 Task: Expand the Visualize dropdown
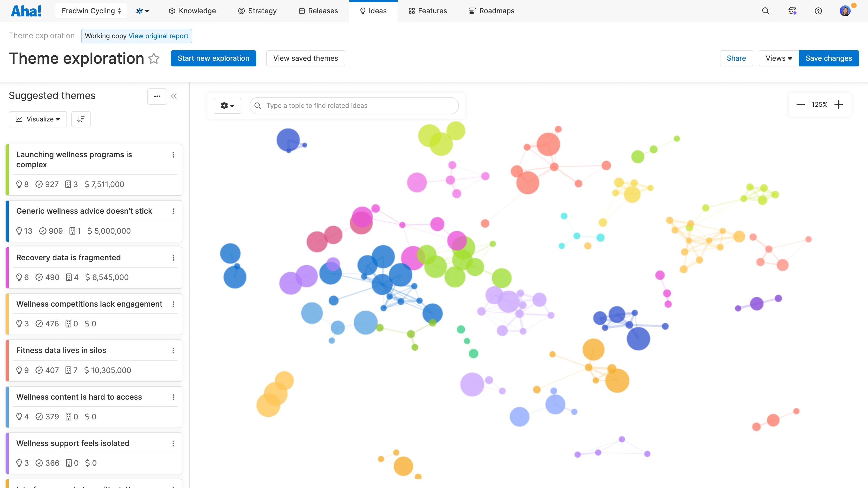pos(38,119)
